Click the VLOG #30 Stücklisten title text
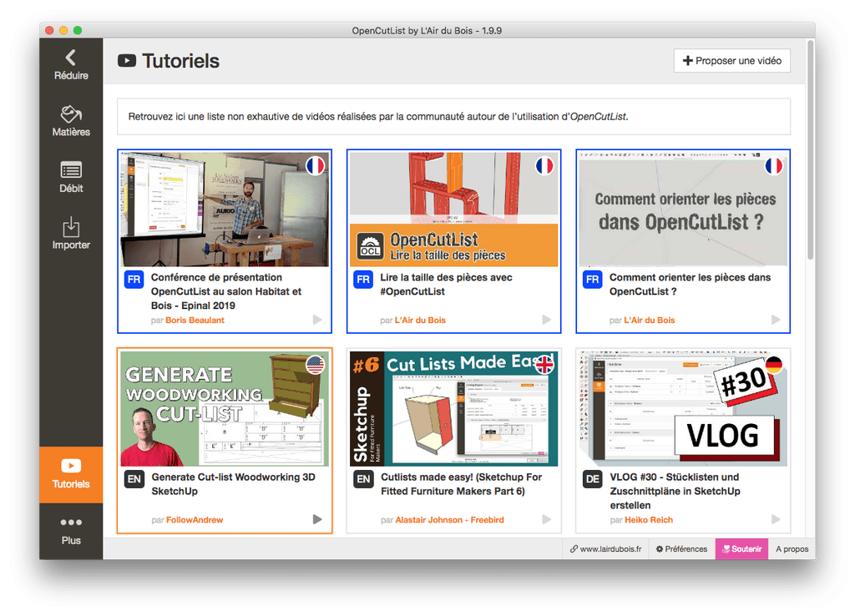This screenshot has height=616, width=855. (675, 491)
